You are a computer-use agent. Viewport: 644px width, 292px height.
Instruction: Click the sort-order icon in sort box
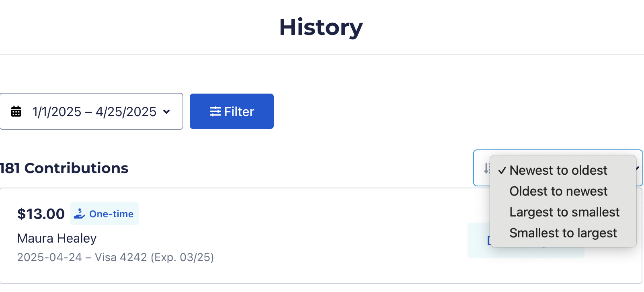coord(486,168)
